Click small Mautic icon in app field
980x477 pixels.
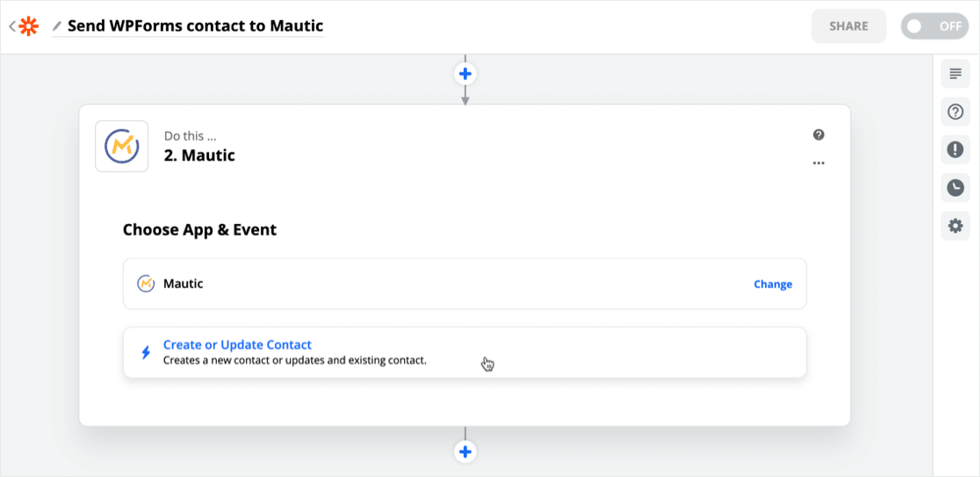pos(146,283)
